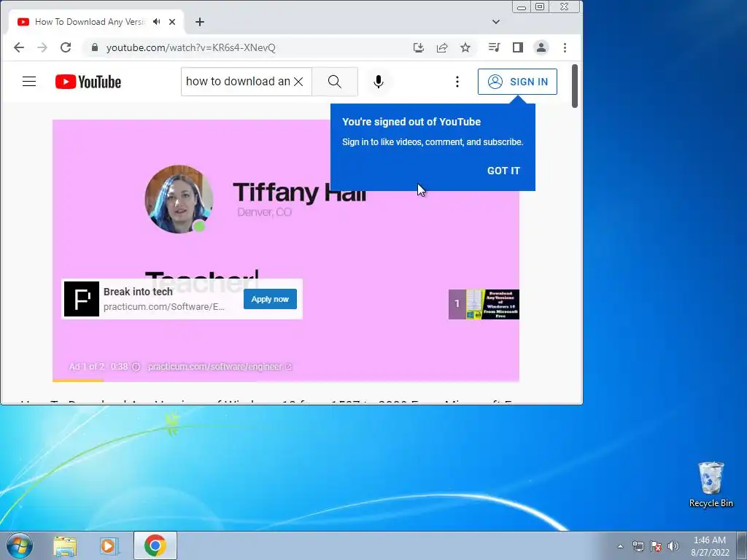Viewport: 747px width, 560px height.
Task: Click the YouTube logo
Action: pyautogui.click(x=88, y=82)
